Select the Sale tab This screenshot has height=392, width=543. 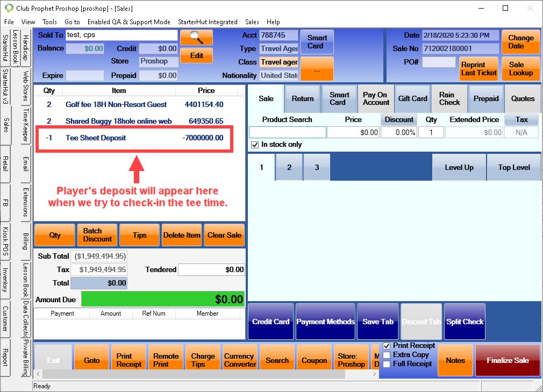[266, 99]
